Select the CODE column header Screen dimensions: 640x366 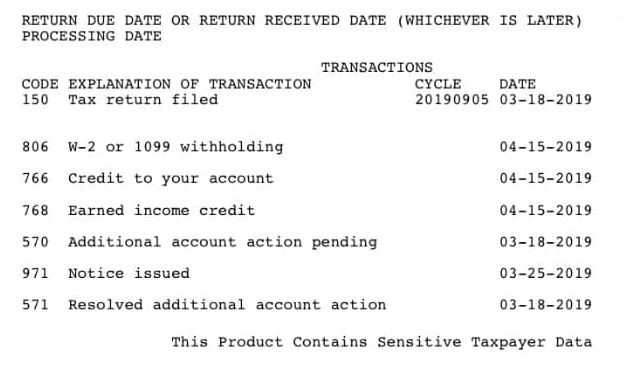click(x=40, y=84)
